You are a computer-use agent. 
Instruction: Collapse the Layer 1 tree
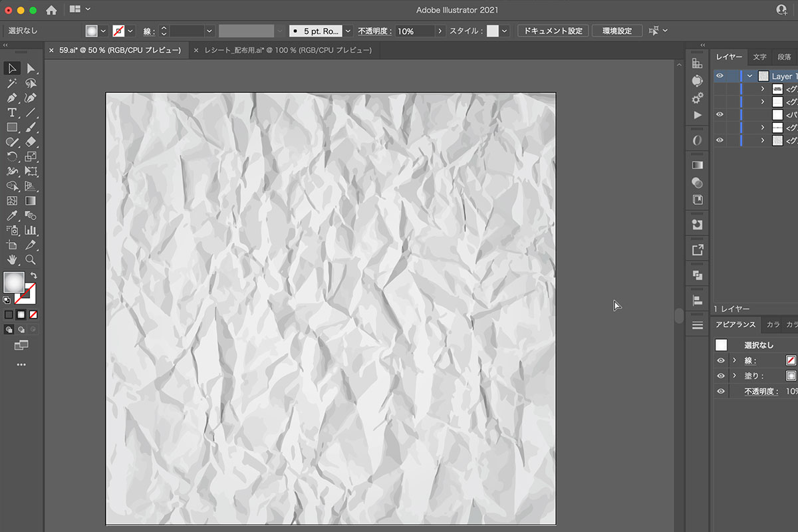[x=750, y=76]
